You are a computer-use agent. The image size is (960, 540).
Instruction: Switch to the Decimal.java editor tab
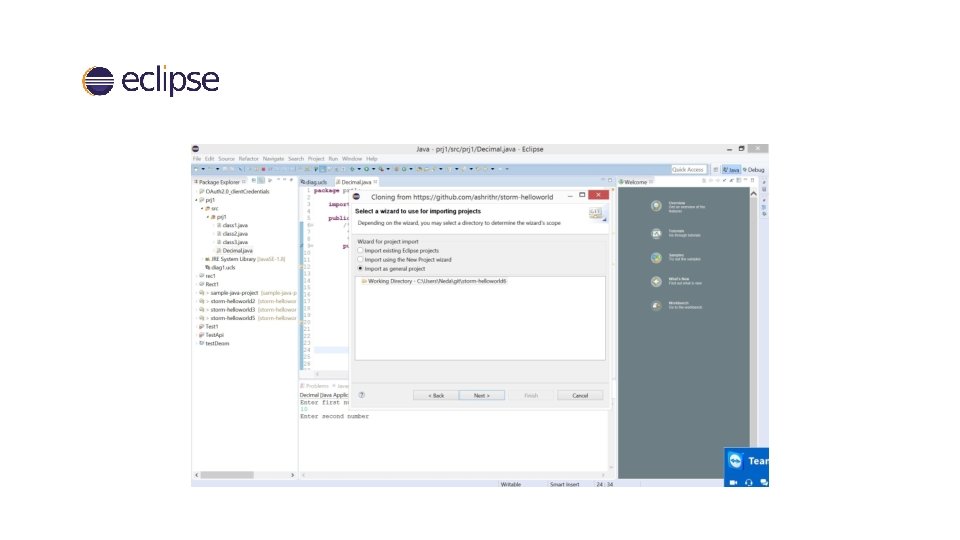[x=355, y=182]
